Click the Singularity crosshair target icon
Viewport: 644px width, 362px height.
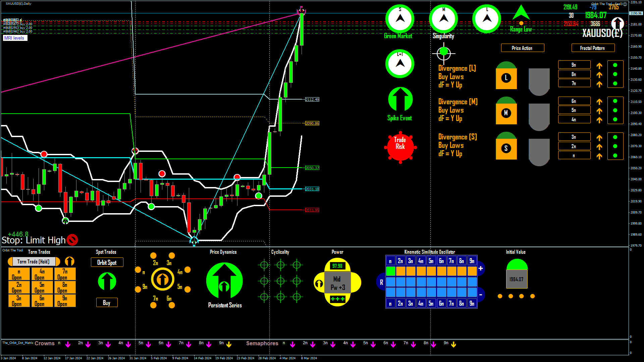[x=443, y=53]
